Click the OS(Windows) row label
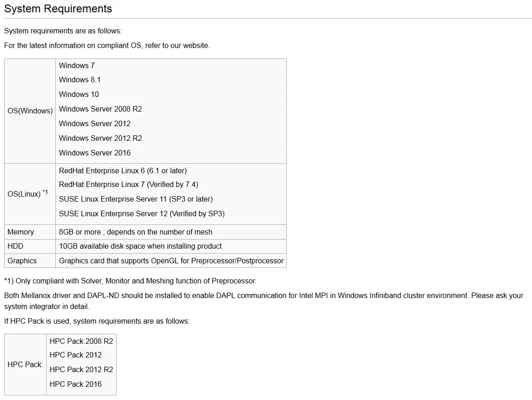This screenshot has width=532, height=400. pos(30,111)
